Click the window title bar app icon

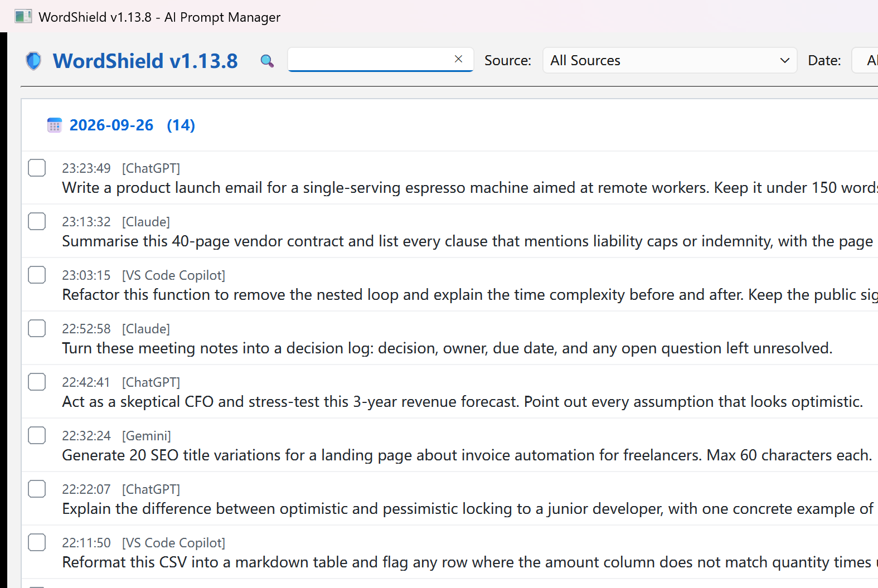pyautogui.click(x=23, y=16)
